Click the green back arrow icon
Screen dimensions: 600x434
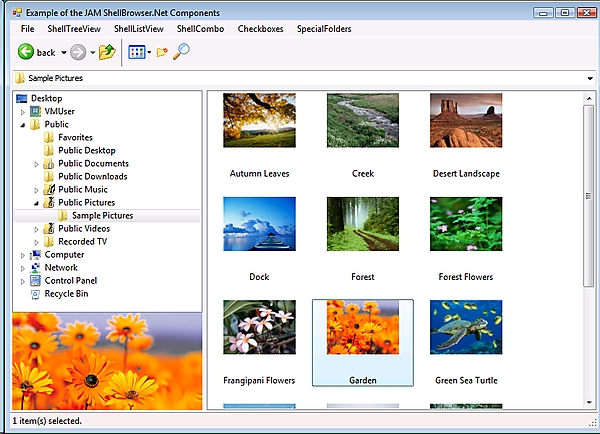(25, 52)
